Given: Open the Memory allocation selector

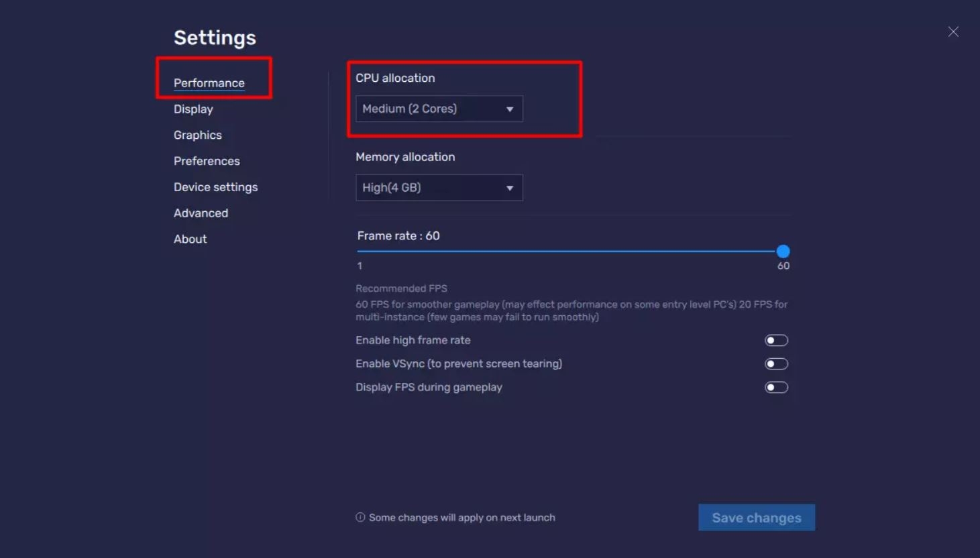Looking at the screenshot, I should (438, 188).
